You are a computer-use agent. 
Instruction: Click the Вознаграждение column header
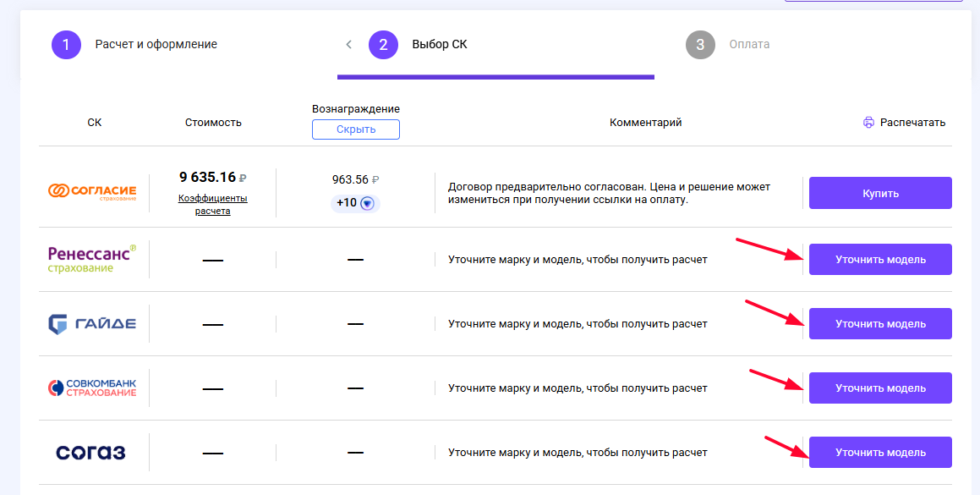[x=356, y=109]
